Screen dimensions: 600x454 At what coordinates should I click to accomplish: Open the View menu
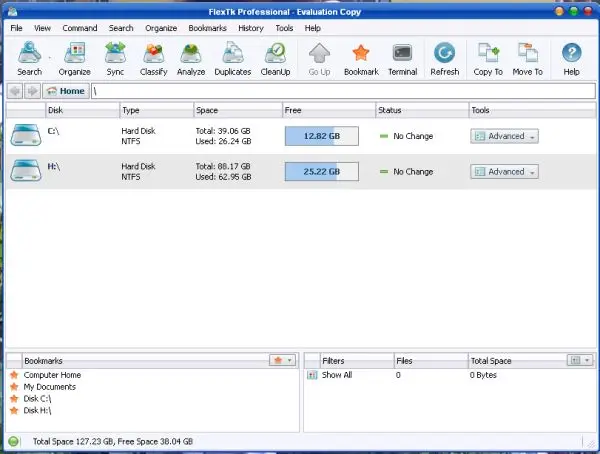point(42,28)
